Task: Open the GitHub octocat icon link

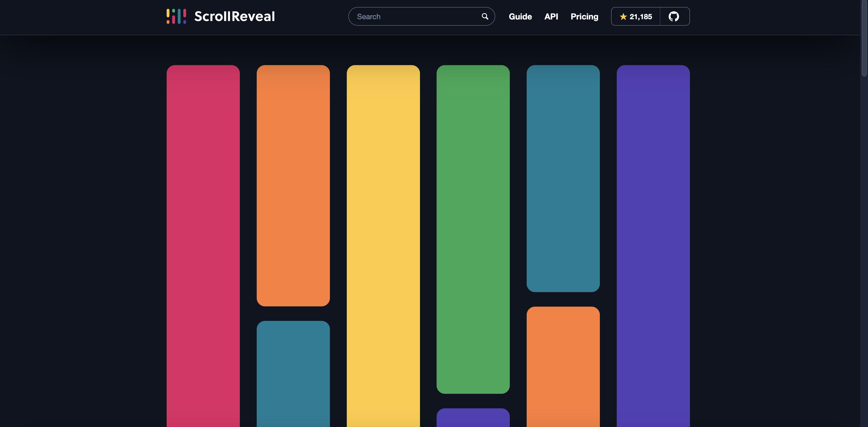Action: pyautogui.click(x=674, y=16)
